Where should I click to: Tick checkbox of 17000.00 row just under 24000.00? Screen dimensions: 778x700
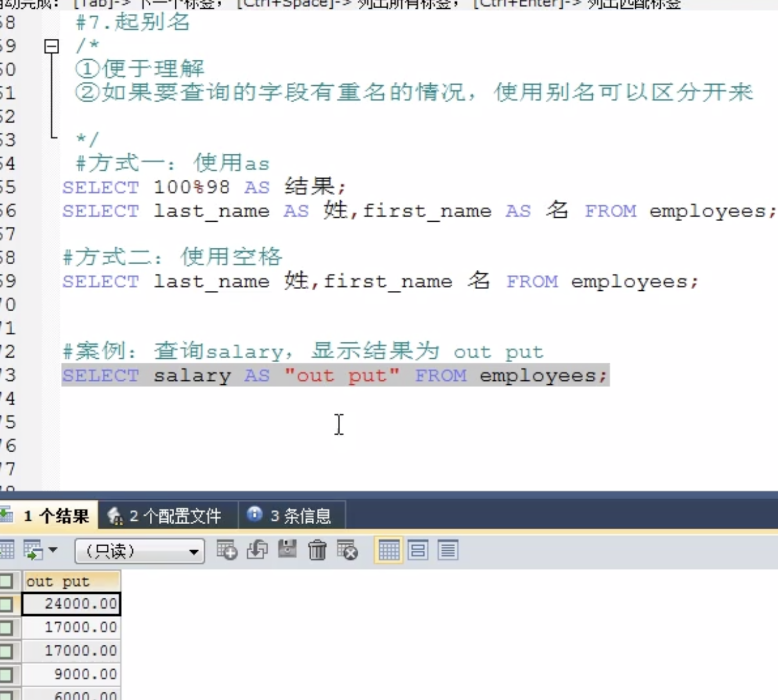coord(6,627)
